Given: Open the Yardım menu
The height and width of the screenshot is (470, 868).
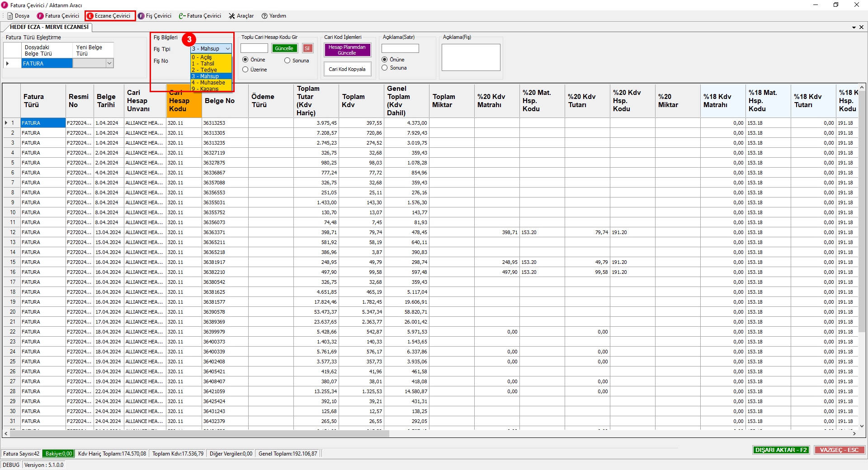Looking at the screenshot, I should [274, 16].
